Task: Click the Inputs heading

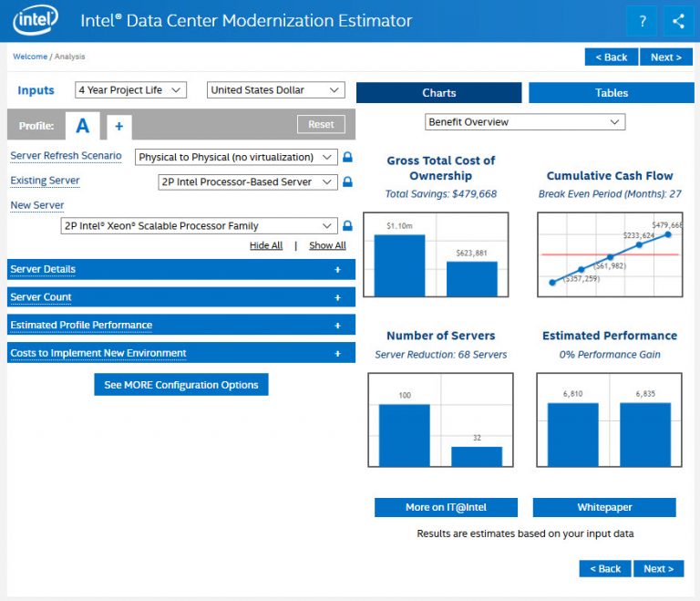Action: coord(36,90)
